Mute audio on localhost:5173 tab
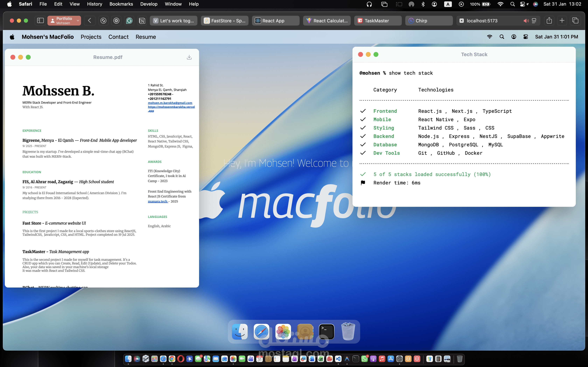 pos(526,21)
